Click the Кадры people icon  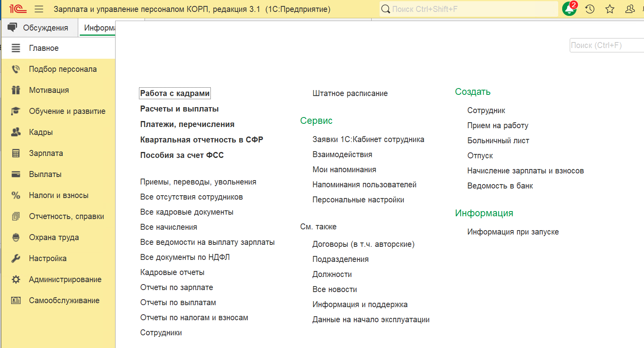pyautogui.click(x=16, y=132)
